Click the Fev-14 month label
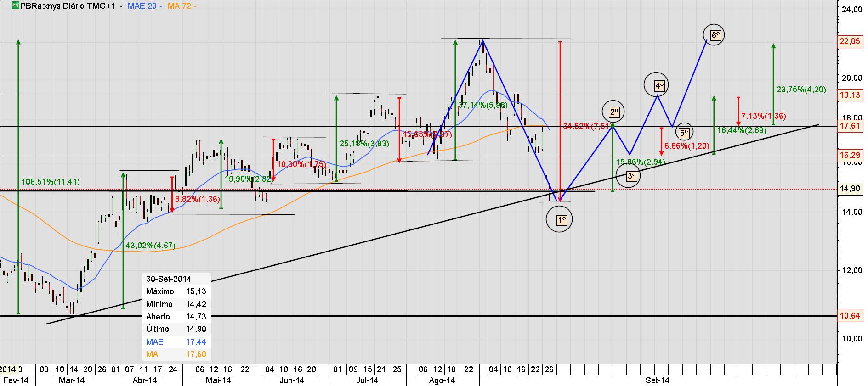Viewport: 868px width, 386px height. pos(15,380)
